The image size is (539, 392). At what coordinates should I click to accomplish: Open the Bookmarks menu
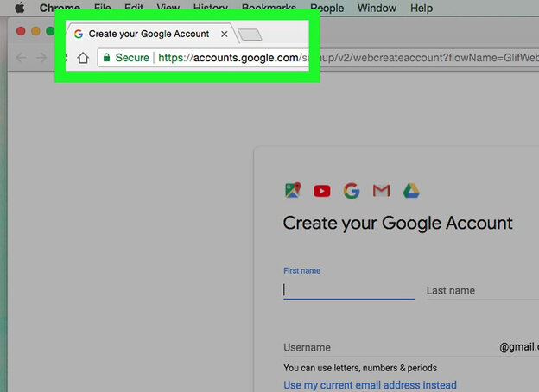click(269, 8)
